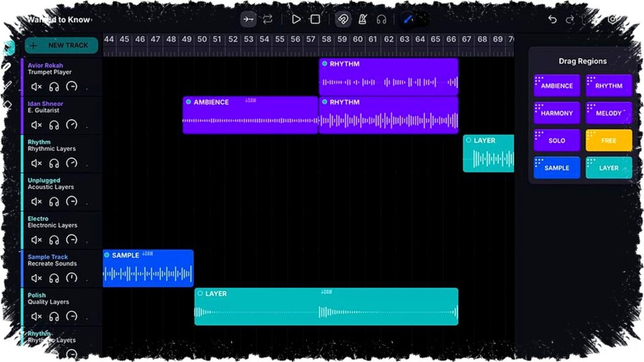Viewport: 644px width, 362px height.
Task: Select RHYTHM region on Avior Rokah track
Action: pyautogui.click(x=389, y=77)
